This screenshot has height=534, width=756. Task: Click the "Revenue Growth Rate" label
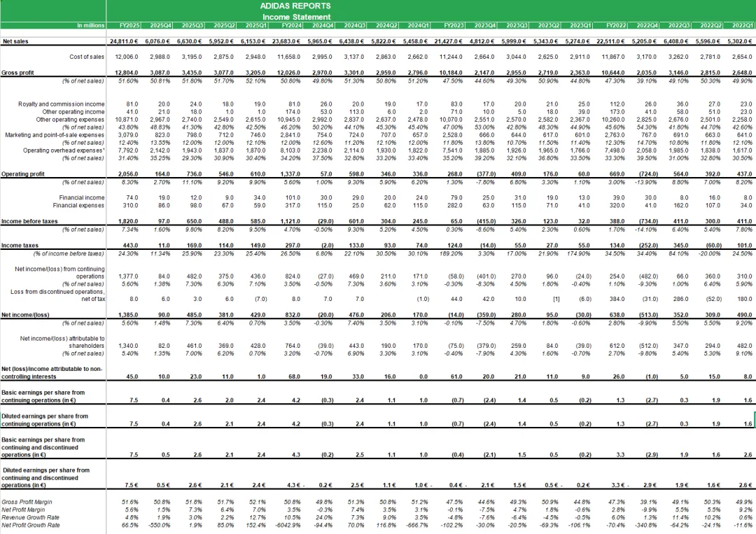(30, 518)
